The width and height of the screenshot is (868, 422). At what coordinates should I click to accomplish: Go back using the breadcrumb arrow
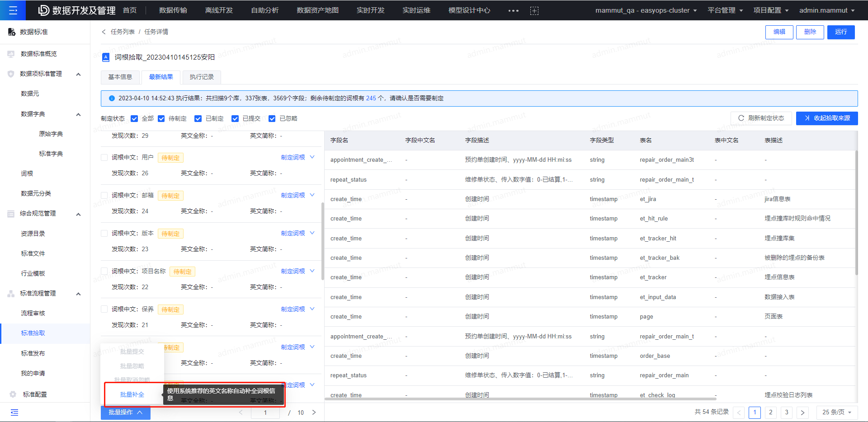click(104, 32)
